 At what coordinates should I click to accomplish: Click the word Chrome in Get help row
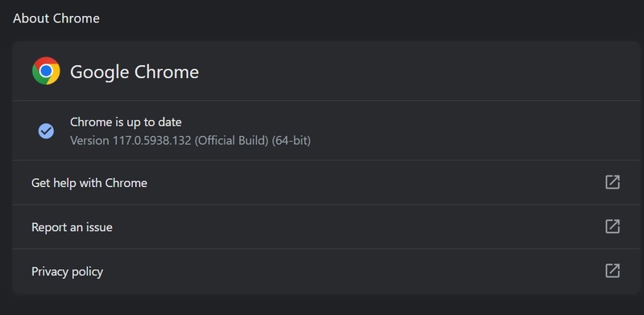click(x=126, y=183)
